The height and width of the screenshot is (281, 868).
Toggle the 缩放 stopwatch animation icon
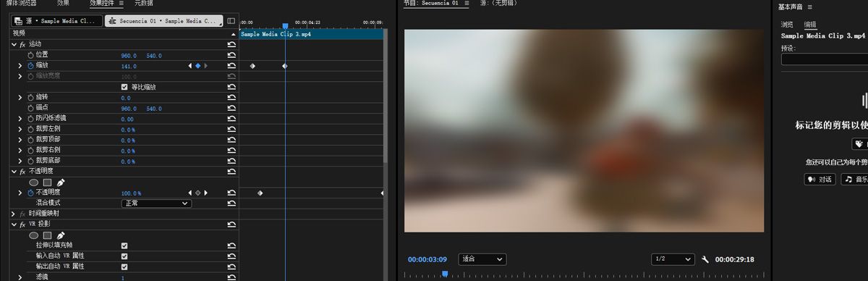coord(30,66)
